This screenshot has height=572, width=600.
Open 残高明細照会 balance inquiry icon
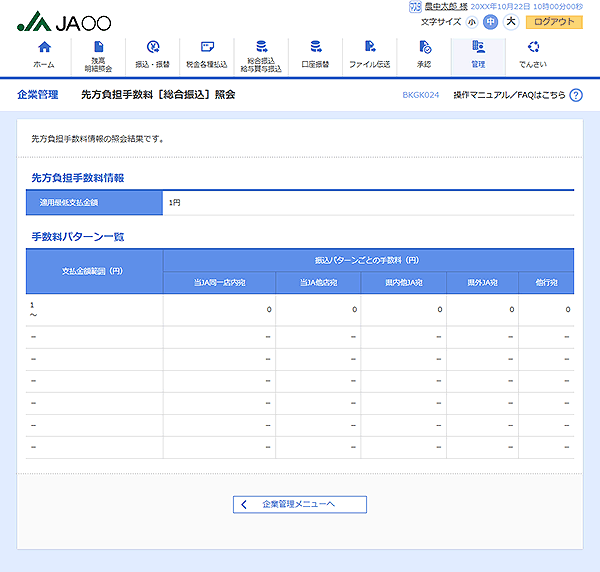98,47
